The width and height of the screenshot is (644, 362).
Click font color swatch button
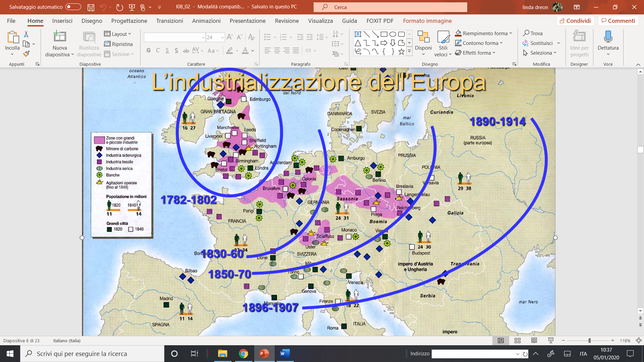245,51
